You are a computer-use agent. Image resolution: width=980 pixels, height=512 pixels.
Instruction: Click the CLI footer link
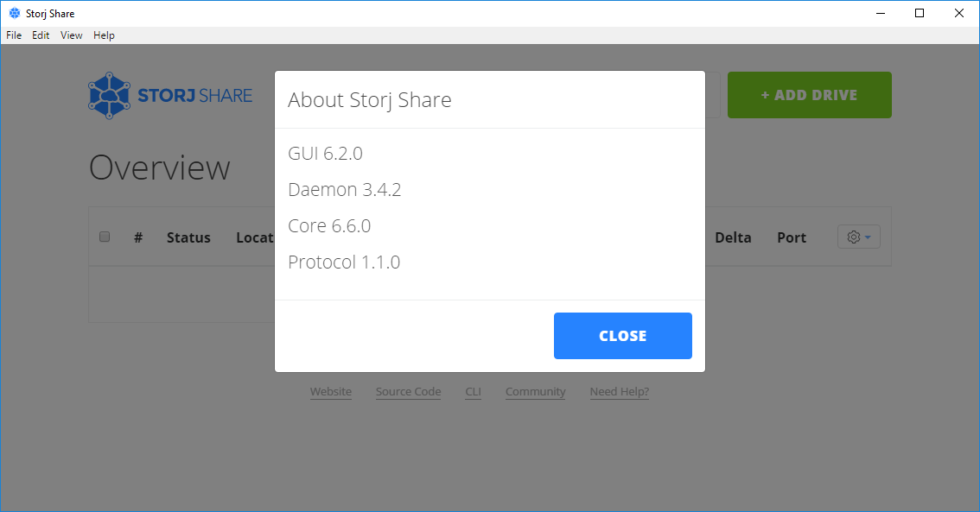[473, 391]
